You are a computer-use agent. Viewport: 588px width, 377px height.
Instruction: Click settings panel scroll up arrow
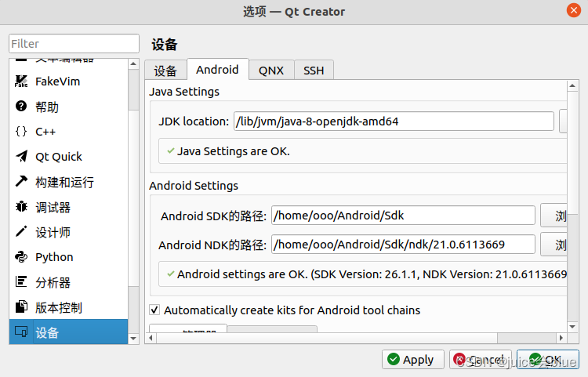tap(572, 85)
